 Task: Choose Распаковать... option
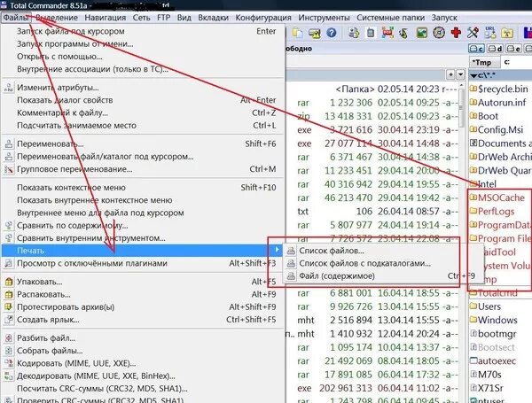pos(143,295)
